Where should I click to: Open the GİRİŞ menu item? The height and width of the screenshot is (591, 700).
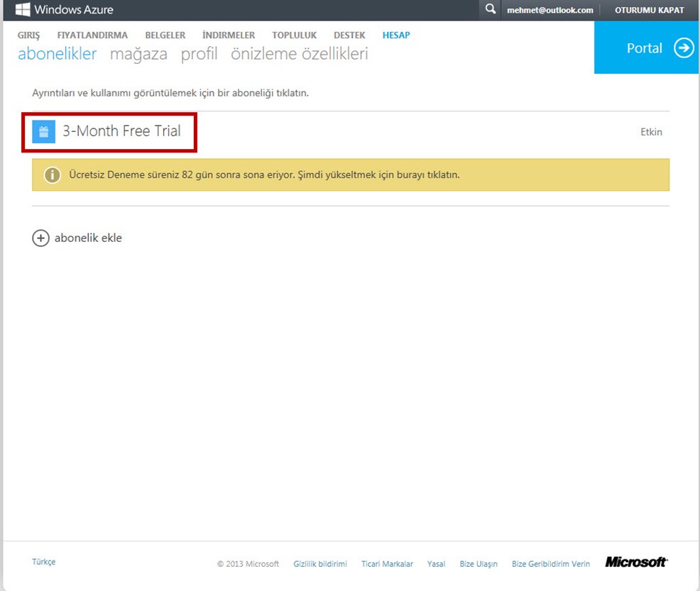[28, 35]
